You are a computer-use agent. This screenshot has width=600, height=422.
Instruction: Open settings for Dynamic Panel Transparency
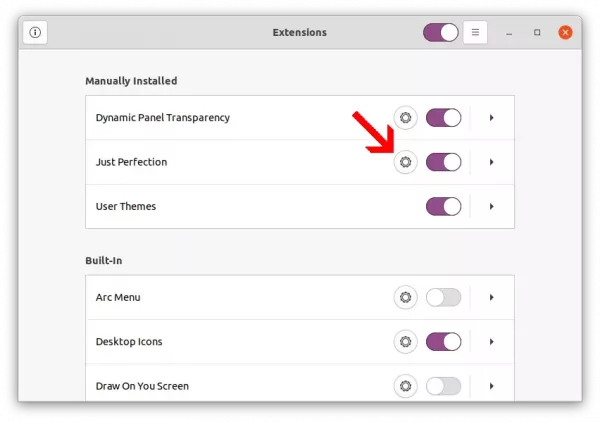pyautogui.click(x=406, y=117)
